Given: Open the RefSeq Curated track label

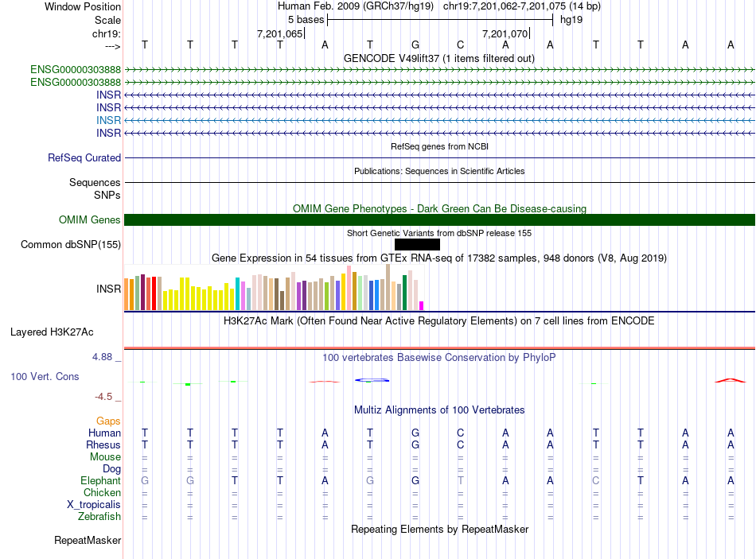Looking at the screenshot, I should (84, 157).
